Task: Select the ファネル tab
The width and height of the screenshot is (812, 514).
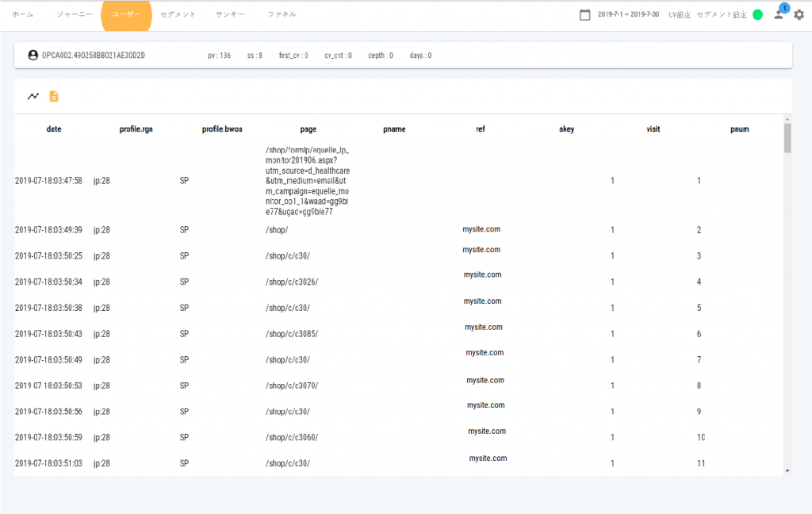Action: 283,13
